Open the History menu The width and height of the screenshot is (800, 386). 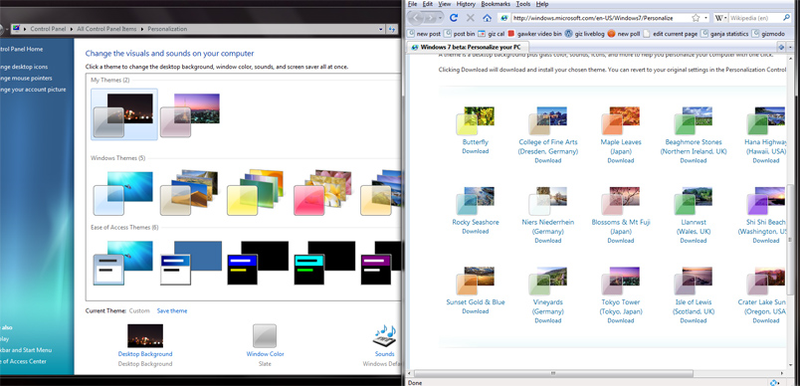pyautogui.click(x=466, y=4)
